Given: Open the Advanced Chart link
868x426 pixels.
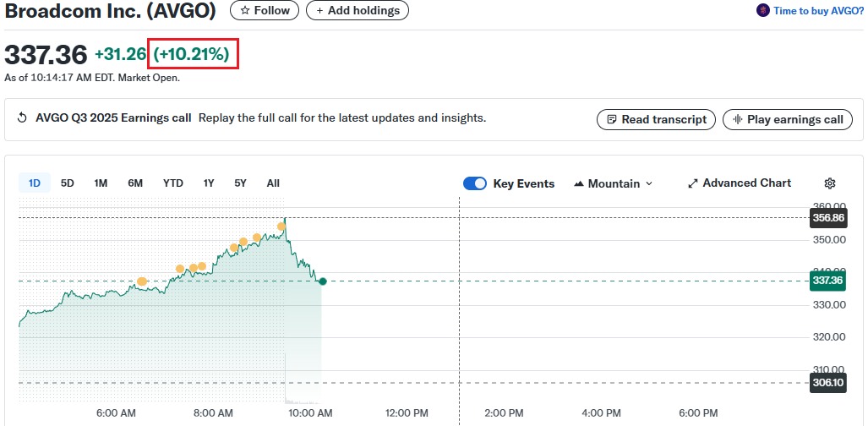Looking at the screenshot, I should pyautogui.click(x=740, y=183).
